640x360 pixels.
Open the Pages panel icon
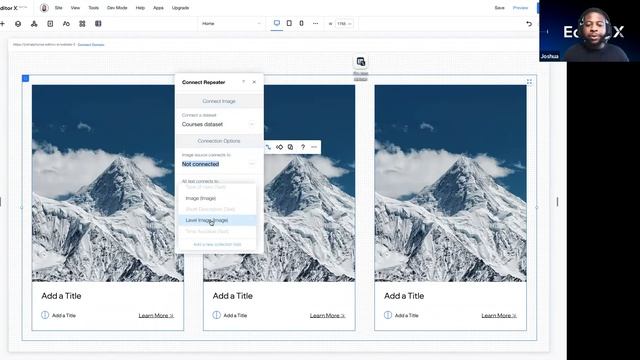coord(50,24)
